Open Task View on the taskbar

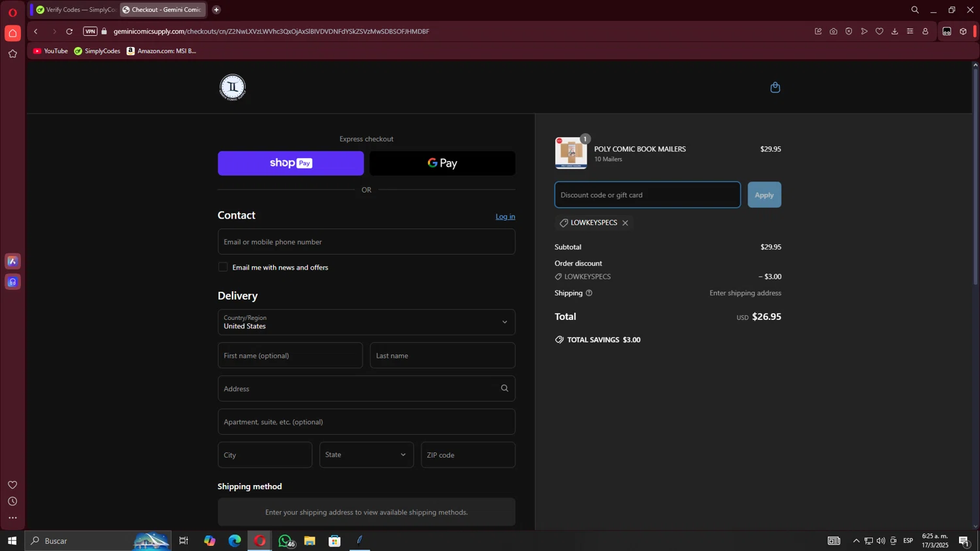pos(184,541)
